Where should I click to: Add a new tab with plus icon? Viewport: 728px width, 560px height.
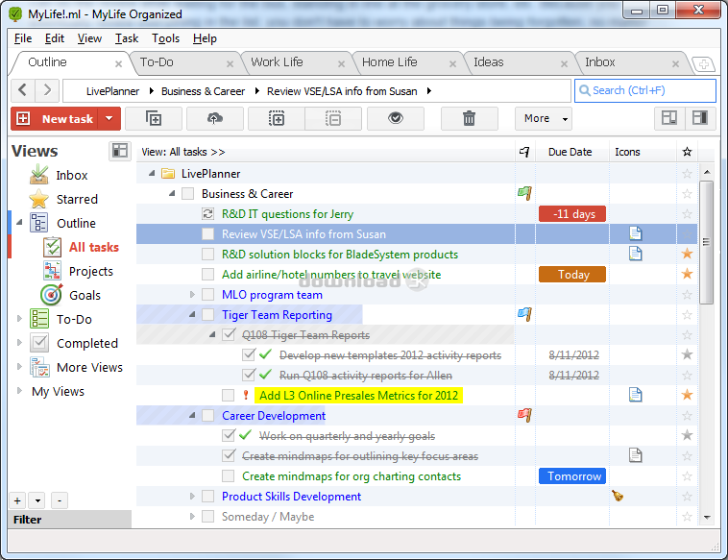click(x=703, y=64)
